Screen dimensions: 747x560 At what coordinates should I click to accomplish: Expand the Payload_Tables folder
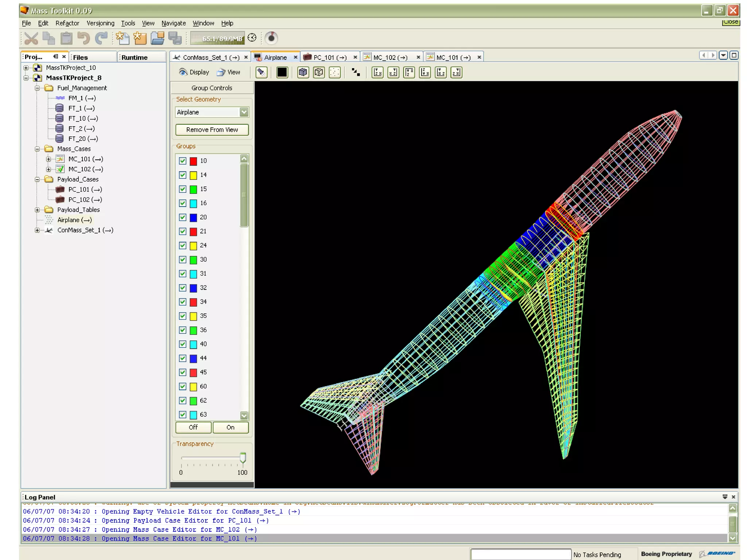(x=37, y=210)
